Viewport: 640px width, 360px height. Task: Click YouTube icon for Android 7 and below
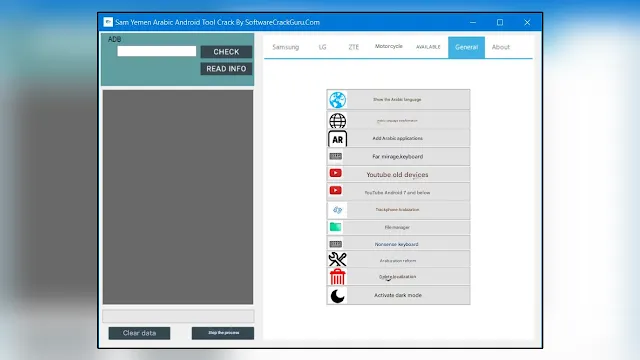[336, 190]
